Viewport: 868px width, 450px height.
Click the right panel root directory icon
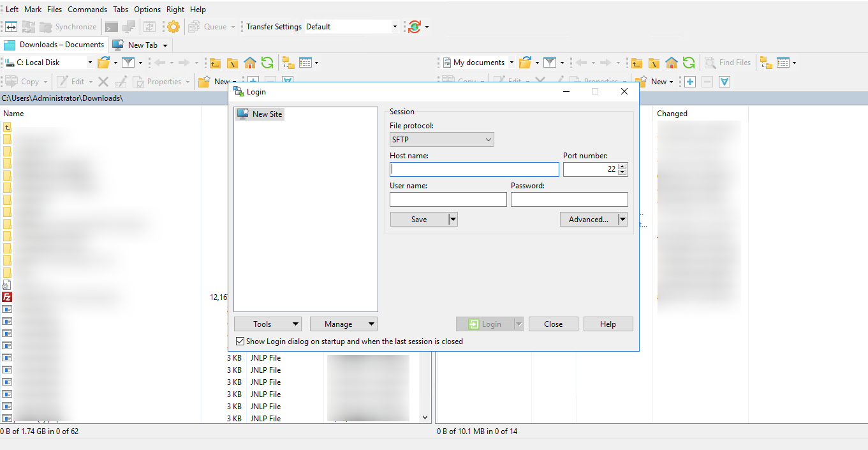coord(654,63)
